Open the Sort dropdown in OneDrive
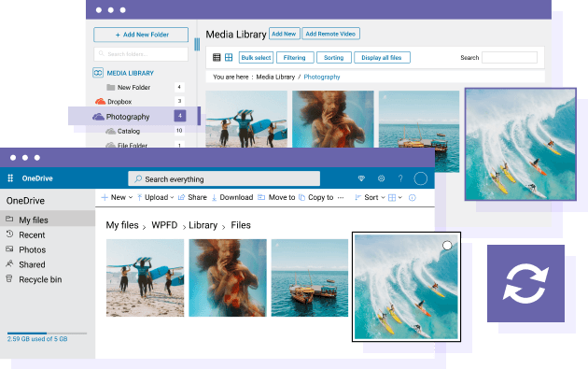Viewport: 588px width, 369px height. coord(371,197)
